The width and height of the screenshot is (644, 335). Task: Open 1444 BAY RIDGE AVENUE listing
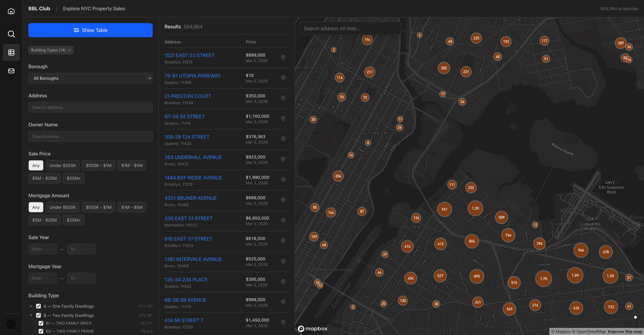coord(193,178)
